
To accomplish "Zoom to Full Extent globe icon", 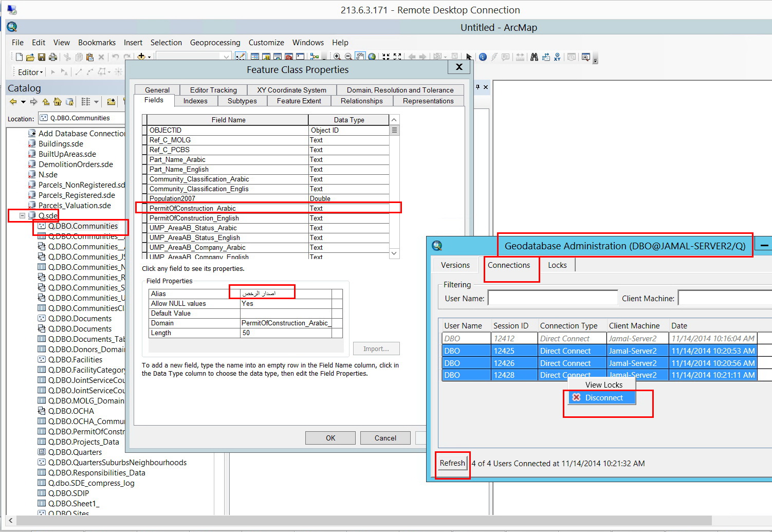I will [x=372, y=57].
